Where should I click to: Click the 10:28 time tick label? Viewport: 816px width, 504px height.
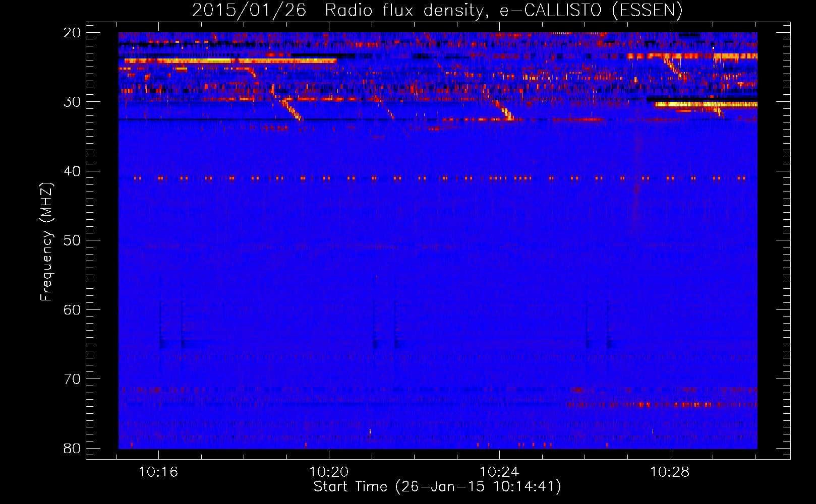click(x=670, y=472)
